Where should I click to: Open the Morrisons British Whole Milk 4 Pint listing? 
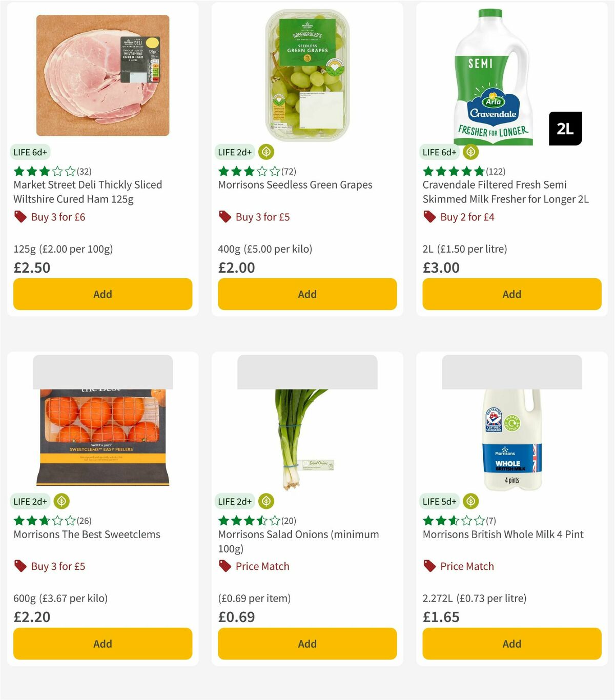click(503, 534)
